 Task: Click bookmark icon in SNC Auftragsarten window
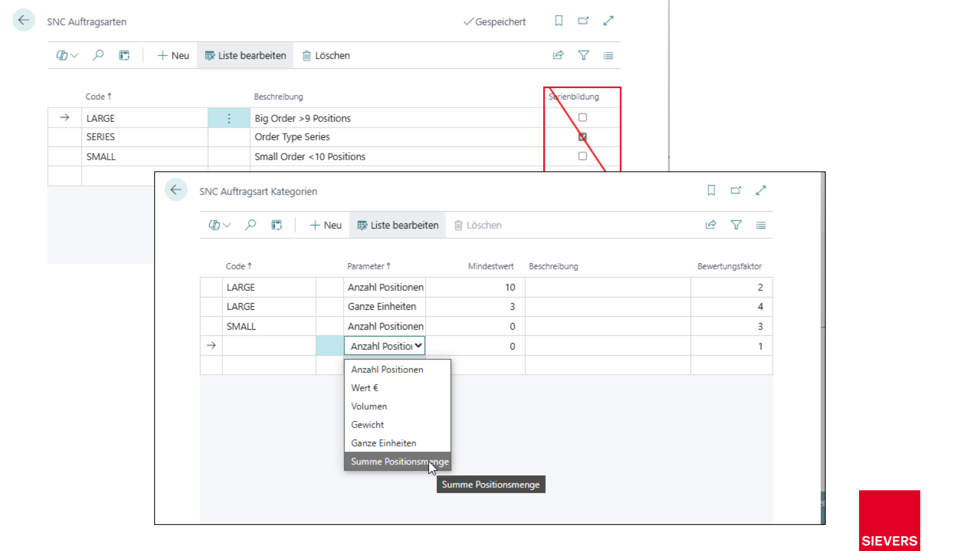pos(559,21)
